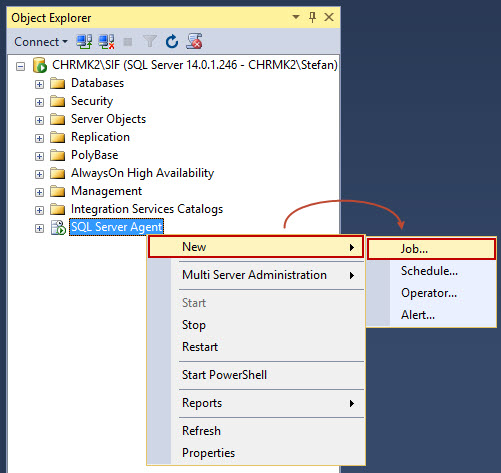501x473 pixels.
Task: Click the SQL Server Agent node icon
Action: click(x=58, y=227)
